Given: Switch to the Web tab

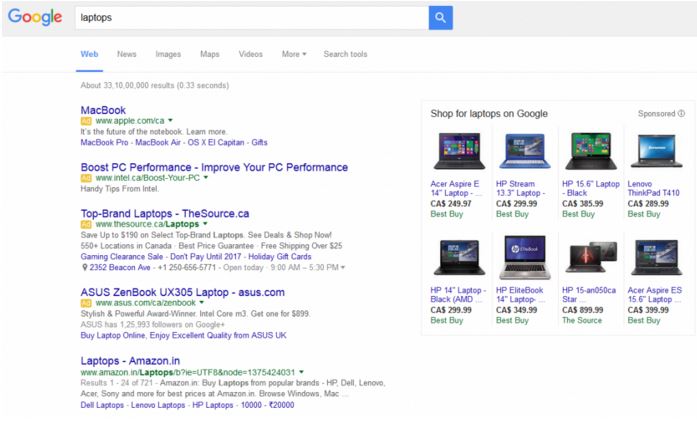Looking at the screenshot, I should tap(89, 54).
